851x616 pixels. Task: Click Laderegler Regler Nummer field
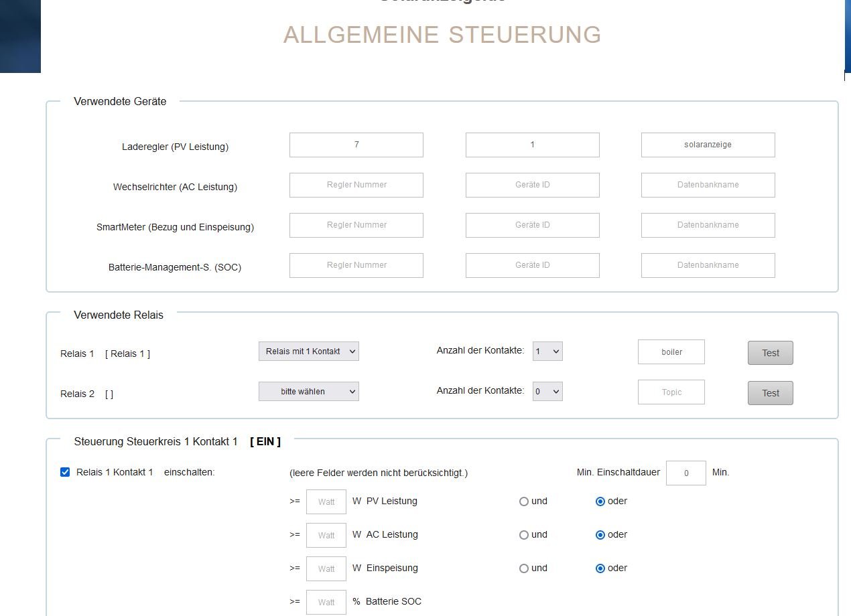(x=356, y=145)
